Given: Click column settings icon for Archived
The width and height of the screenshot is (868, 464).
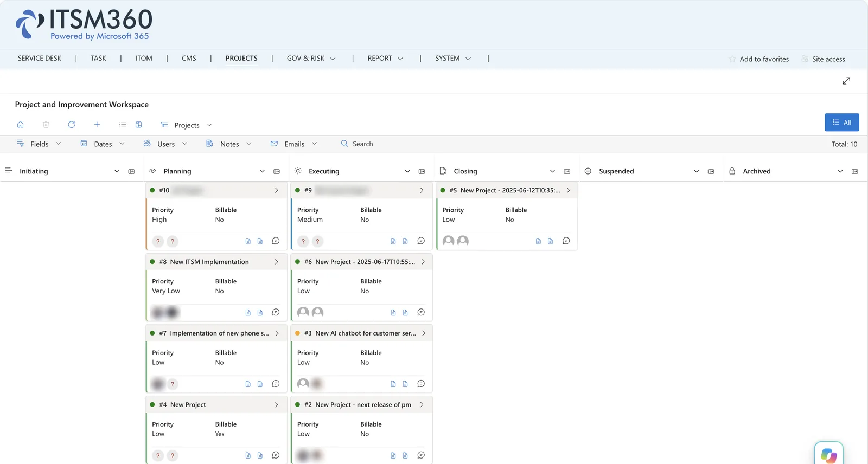Looking at the screenshot, I should point(855,171).
